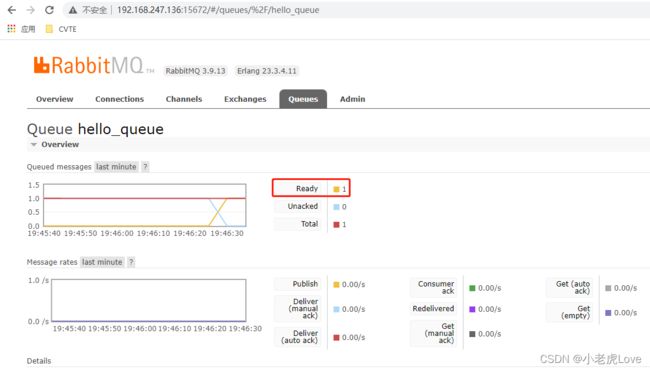Click the Get (auto ack) gray swatch

tap(608, 288)
